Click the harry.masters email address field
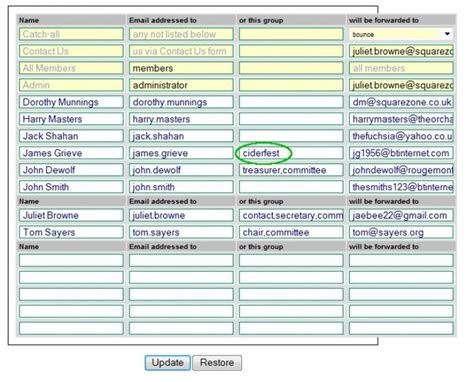The width and height of the screenshot is (474, 382). pyautogui.click(x=181, y=119)
